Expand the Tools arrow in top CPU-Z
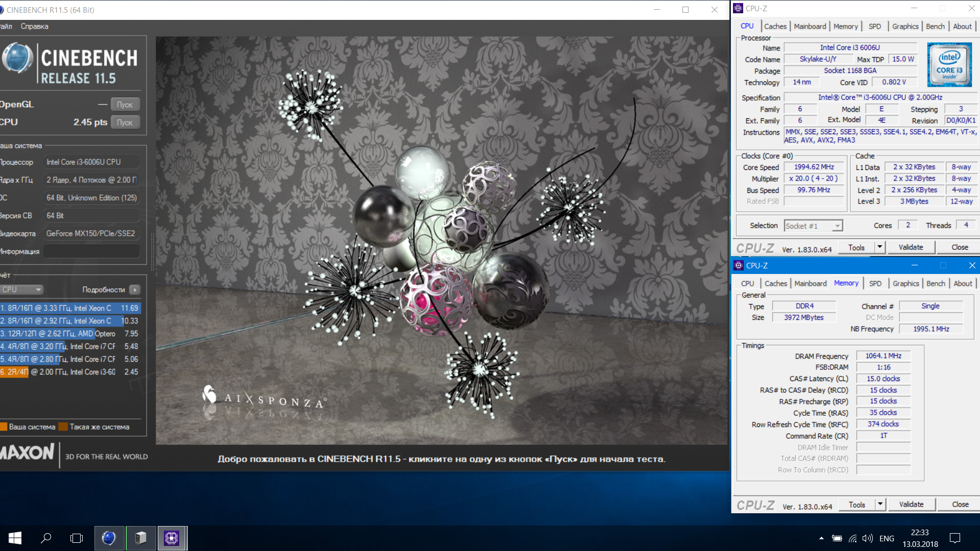This screenshot has width=980, height=551. click(879, 247)
